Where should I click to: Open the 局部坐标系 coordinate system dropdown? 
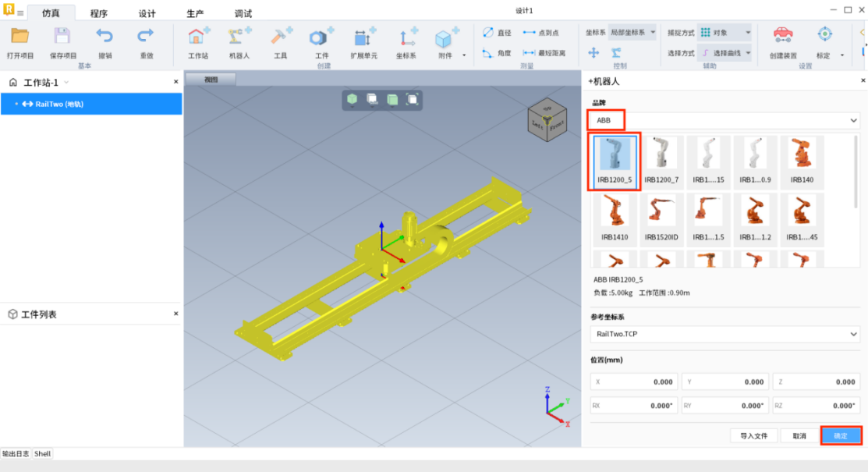point(632,33)
